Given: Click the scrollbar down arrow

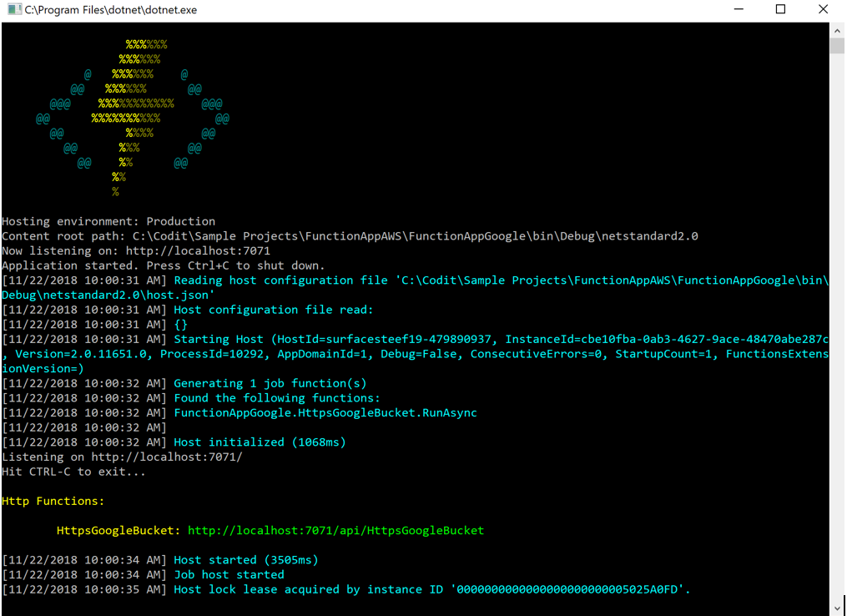Looking at the screenshot, I should point(838,608).
